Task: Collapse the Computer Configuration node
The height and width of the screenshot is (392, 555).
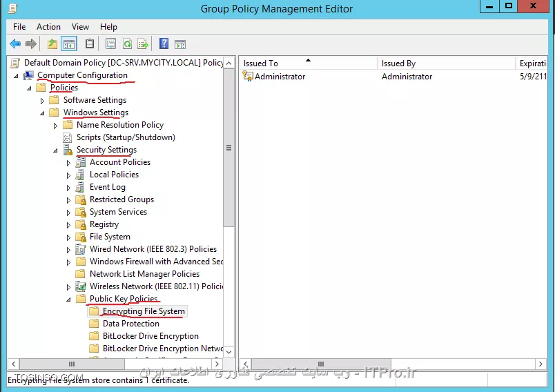Action: tap(17, 76)
